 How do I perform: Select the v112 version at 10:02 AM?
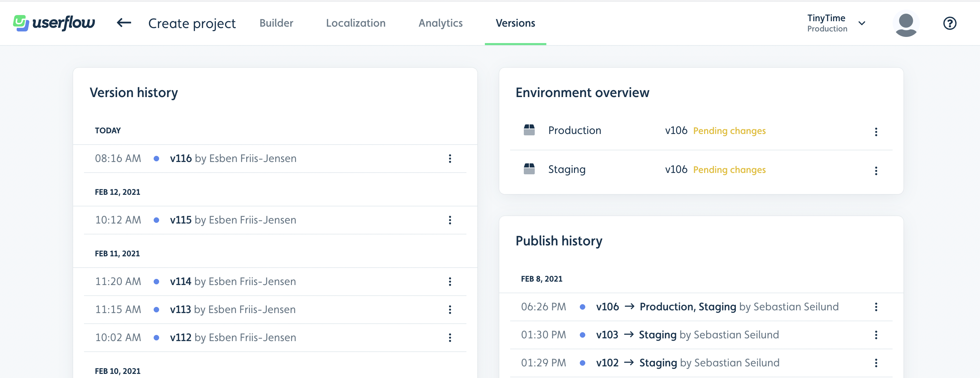[275, 338]
